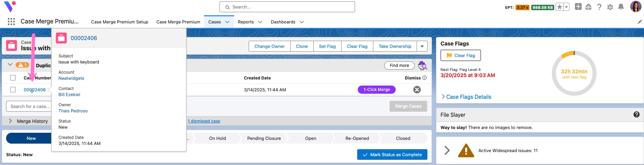Click the detective mascot icon
Screen dimensions: 644x165
[x=422, y=66]
